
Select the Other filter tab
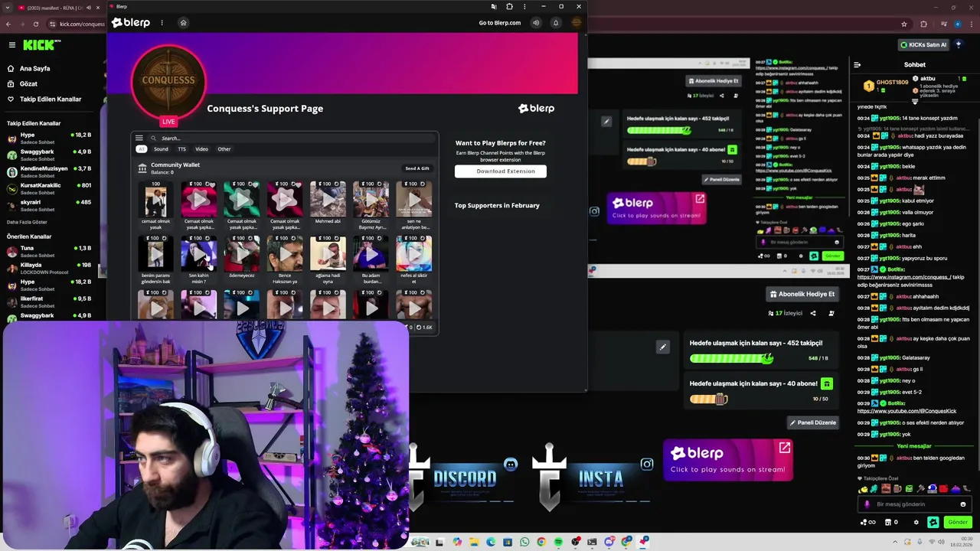224,149
